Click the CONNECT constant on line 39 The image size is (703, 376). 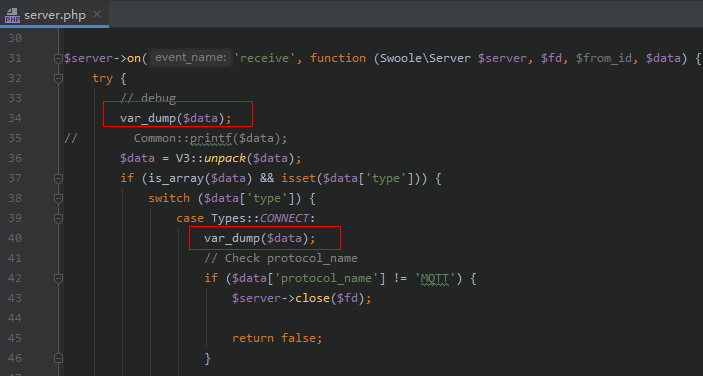284,218
